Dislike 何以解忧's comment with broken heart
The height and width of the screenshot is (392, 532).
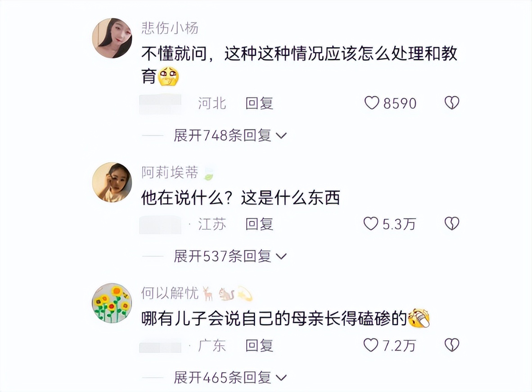point(452,345)
